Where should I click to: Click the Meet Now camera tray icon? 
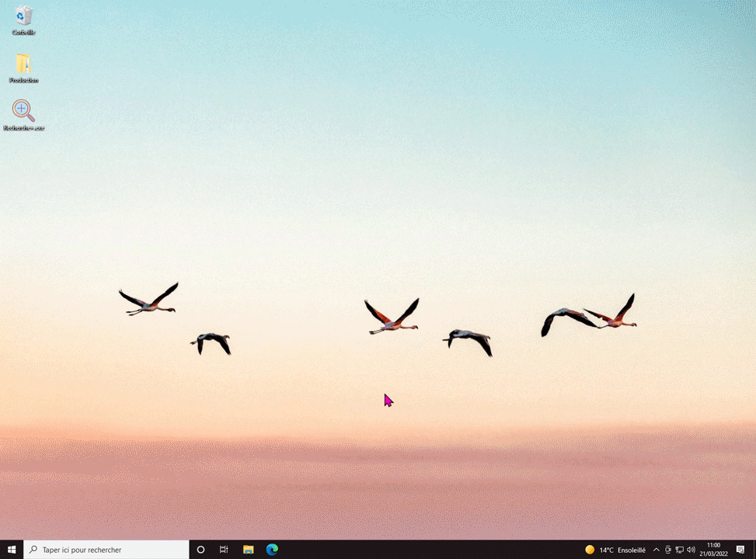(x=667, y=550)
